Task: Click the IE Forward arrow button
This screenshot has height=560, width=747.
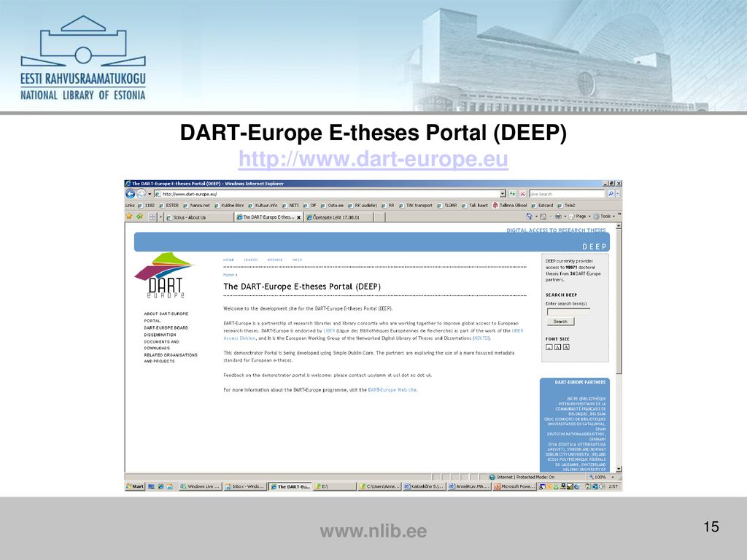Action: [x=141, y=194]
